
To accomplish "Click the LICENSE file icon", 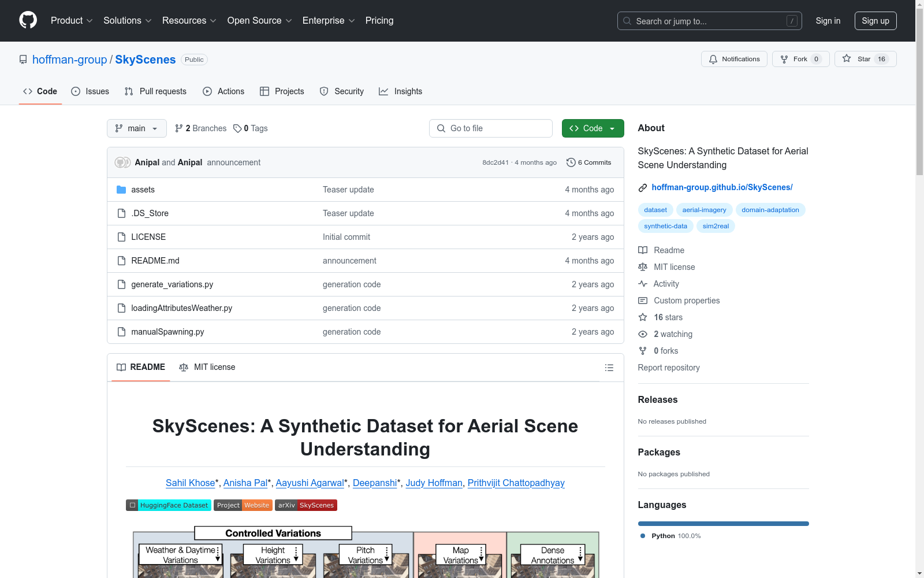I will (121, 237).
